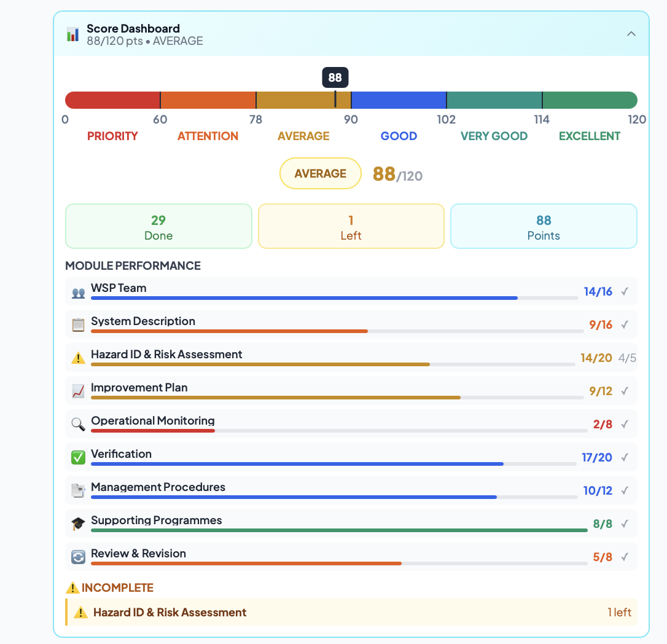Click the WSP Team blue progress bar
This screenshot has height=644, width=667.
point(304,298)
